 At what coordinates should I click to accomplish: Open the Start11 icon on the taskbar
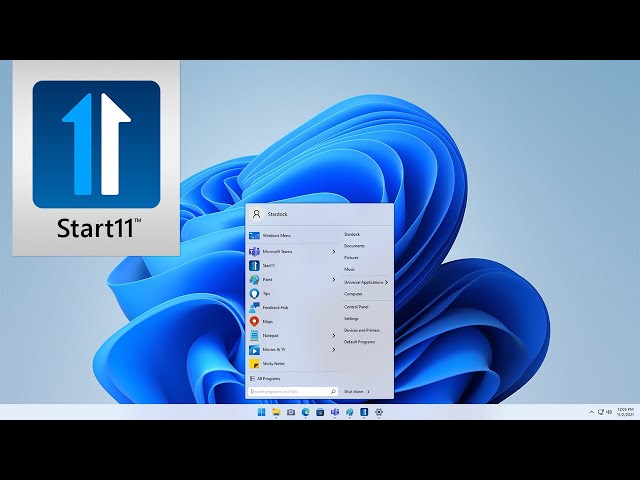coord(364,412)
